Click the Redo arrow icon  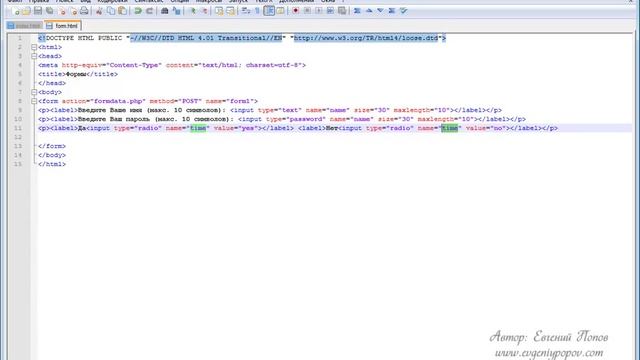click(149, 11)
